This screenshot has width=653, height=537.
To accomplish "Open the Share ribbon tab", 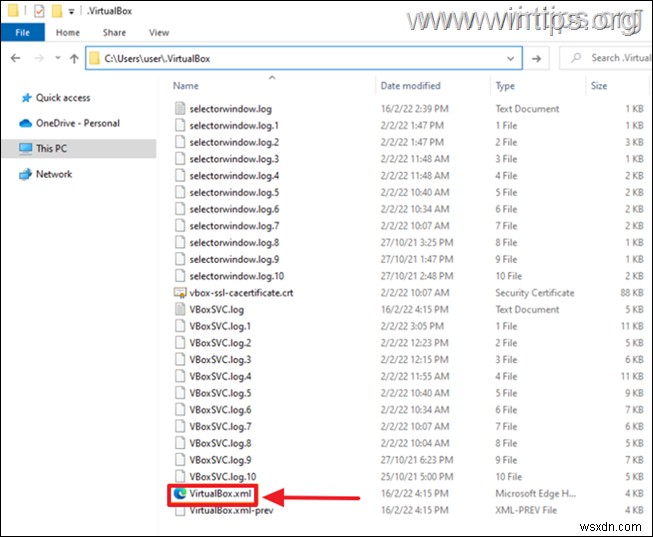I will pos(114,32).
